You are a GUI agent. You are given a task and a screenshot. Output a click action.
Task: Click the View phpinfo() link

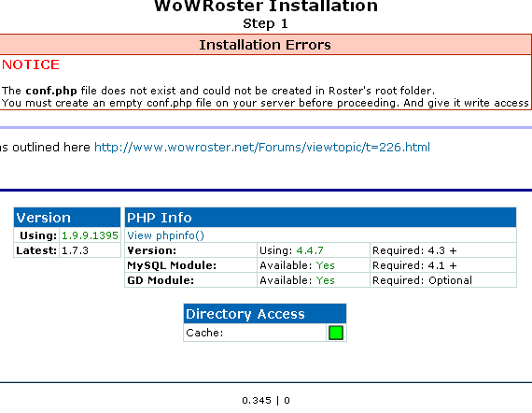tap(165, 235)
